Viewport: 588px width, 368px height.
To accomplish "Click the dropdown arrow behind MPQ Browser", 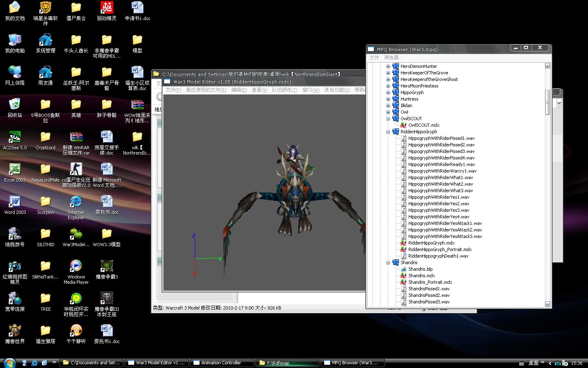I will pyautogui.click(x=559, y=103).
